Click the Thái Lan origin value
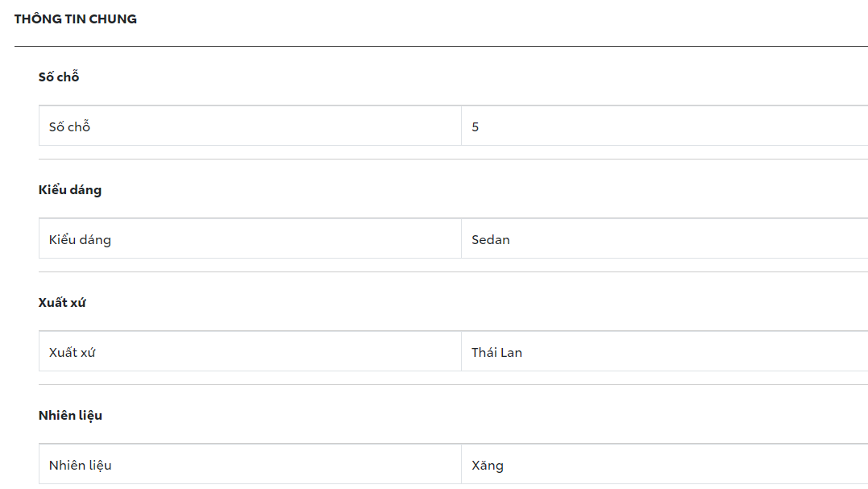This screenshot has width=868, height=489. click(496, 352)
